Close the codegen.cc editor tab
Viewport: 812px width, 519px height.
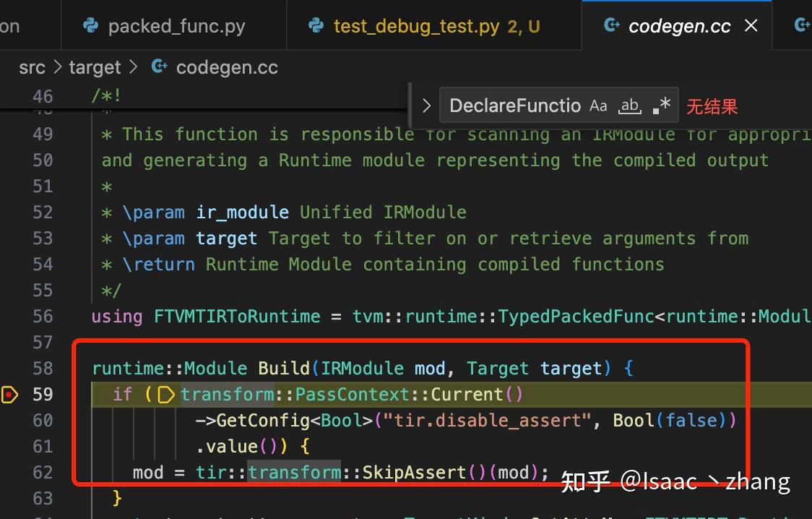(x=750, y=25)
